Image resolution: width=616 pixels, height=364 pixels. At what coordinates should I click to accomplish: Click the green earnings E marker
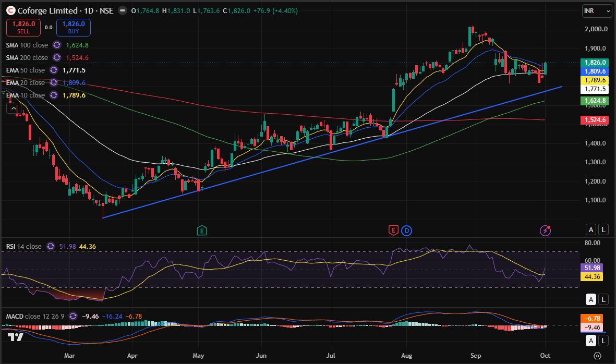coord(201,230)
